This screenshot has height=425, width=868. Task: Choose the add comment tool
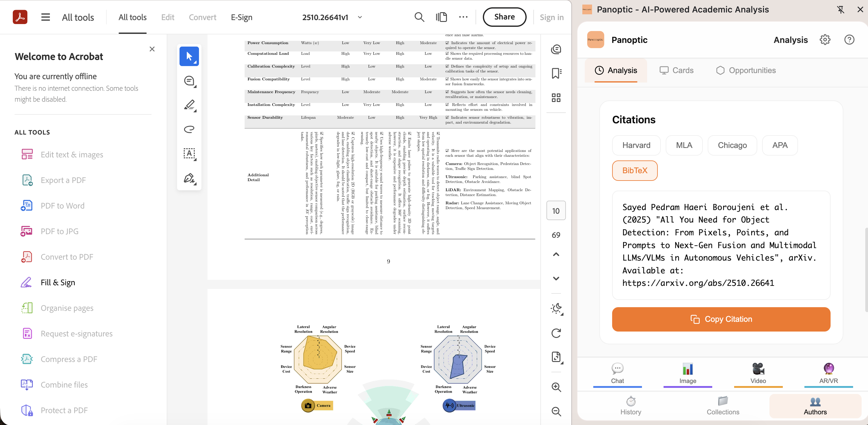(189, 81)
